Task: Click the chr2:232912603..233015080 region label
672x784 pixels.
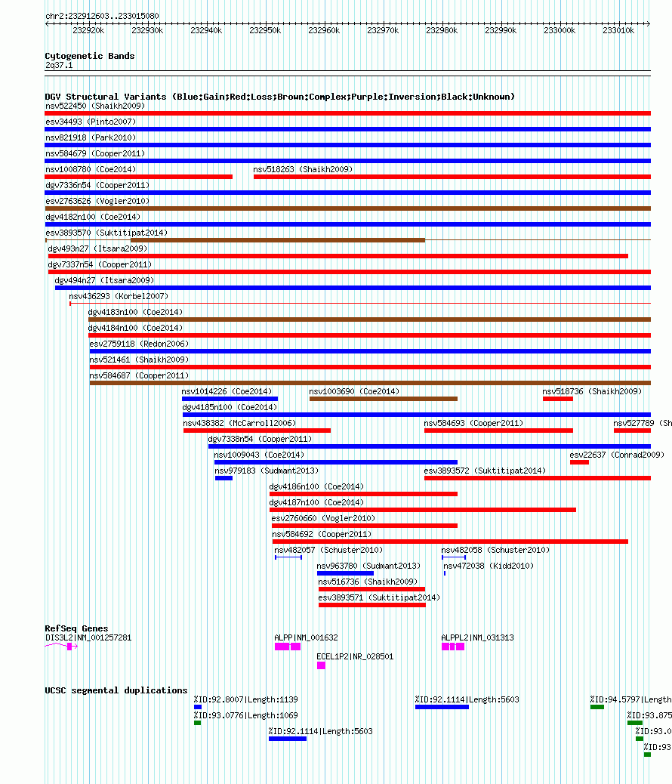Action: (x=102, y=16)
